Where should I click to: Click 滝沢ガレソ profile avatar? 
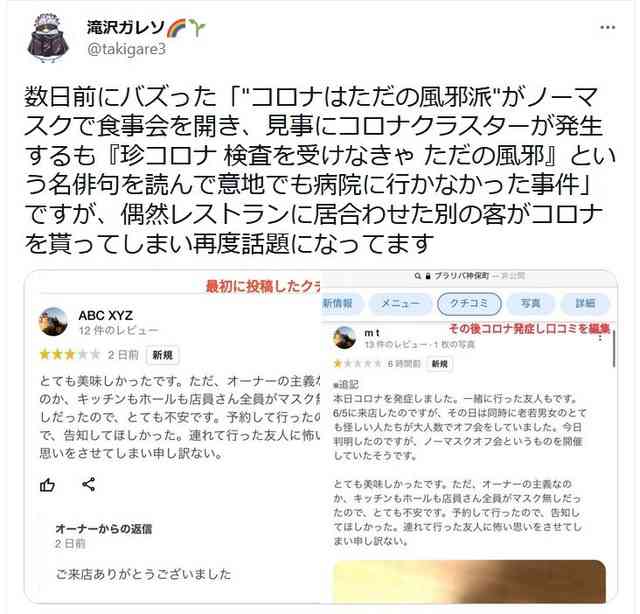pos(48,38)
